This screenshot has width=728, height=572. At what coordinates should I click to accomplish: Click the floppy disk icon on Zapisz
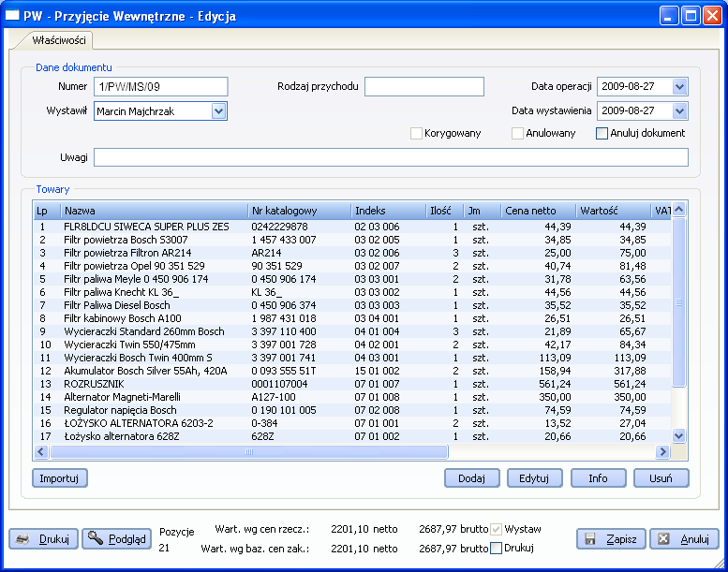590,539
